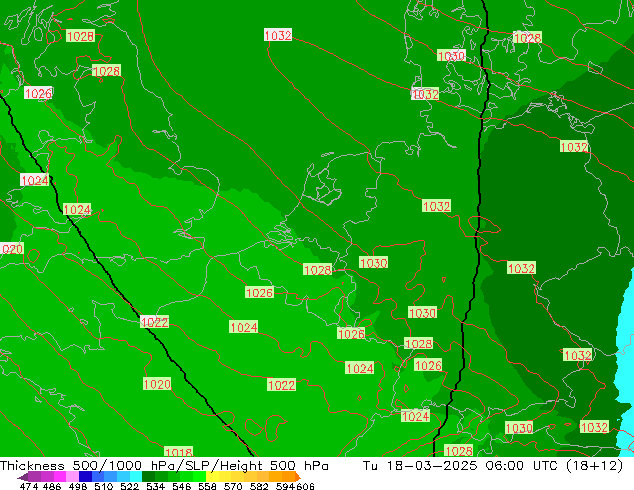
Task: Click the brightest lime green legend swatch
Action: [x=199, y=476]
